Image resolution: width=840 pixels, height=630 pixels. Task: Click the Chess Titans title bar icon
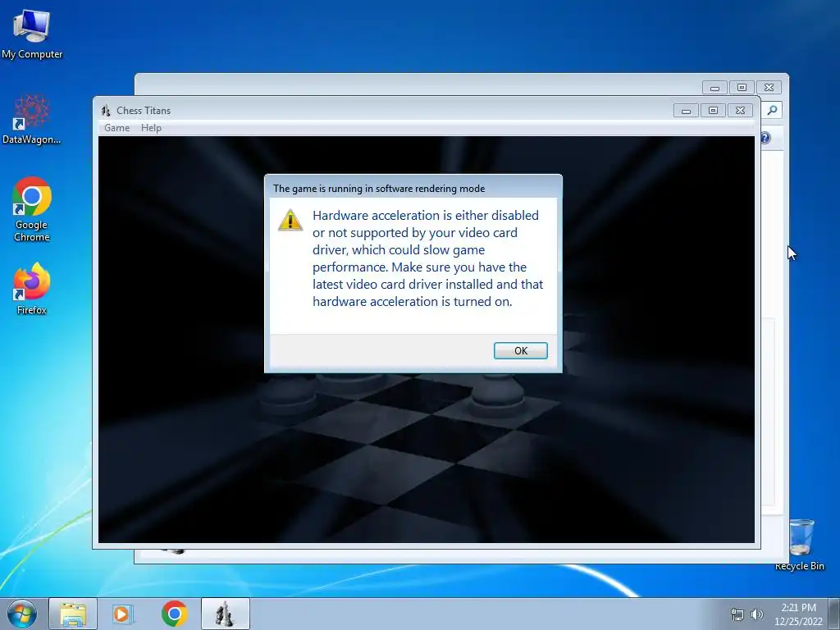coord(106,111)
